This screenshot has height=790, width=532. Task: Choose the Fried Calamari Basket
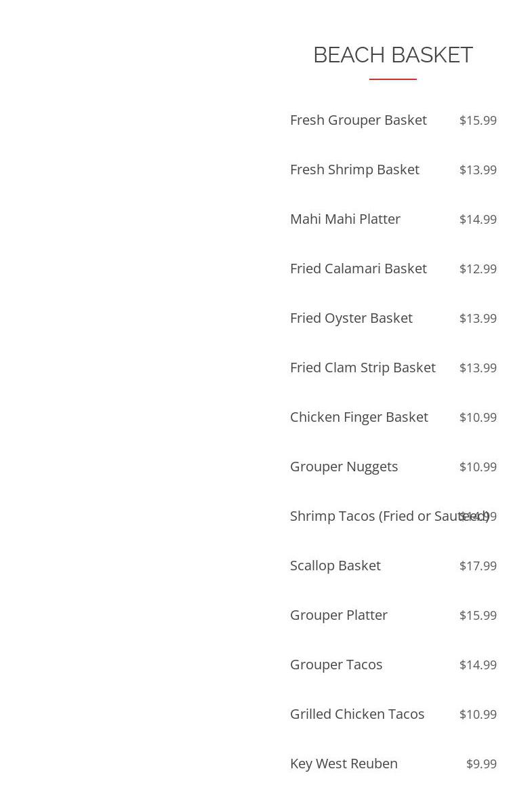[x=358, y=269]
